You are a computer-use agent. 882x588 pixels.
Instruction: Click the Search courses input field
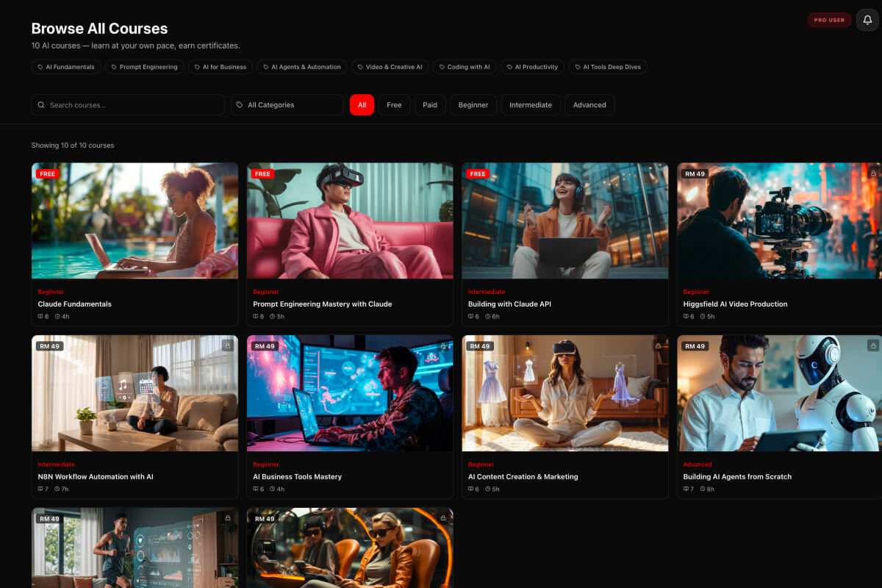(132, 105)
